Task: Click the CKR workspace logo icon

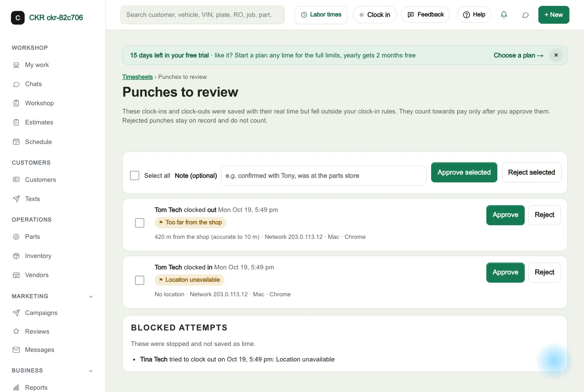Action: click(x=18, y=18)
